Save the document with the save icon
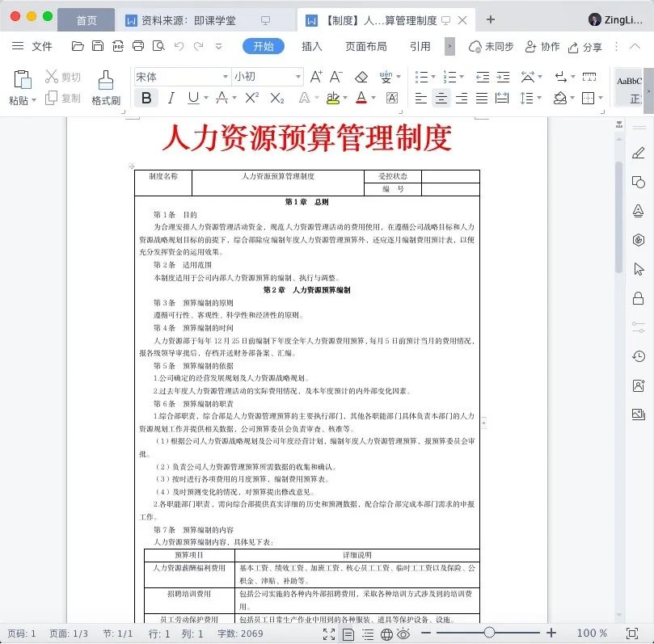The image size is (654, 644). pos(98,46)
